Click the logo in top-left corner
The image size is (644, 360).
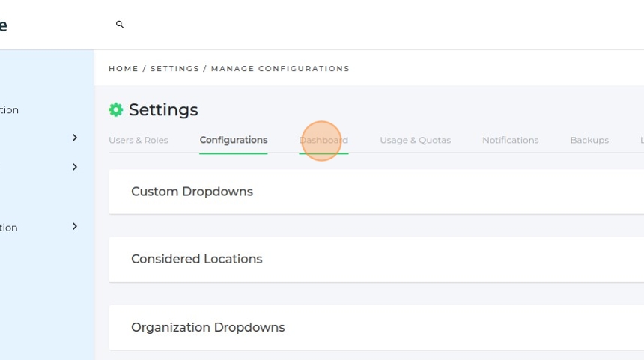4,25
